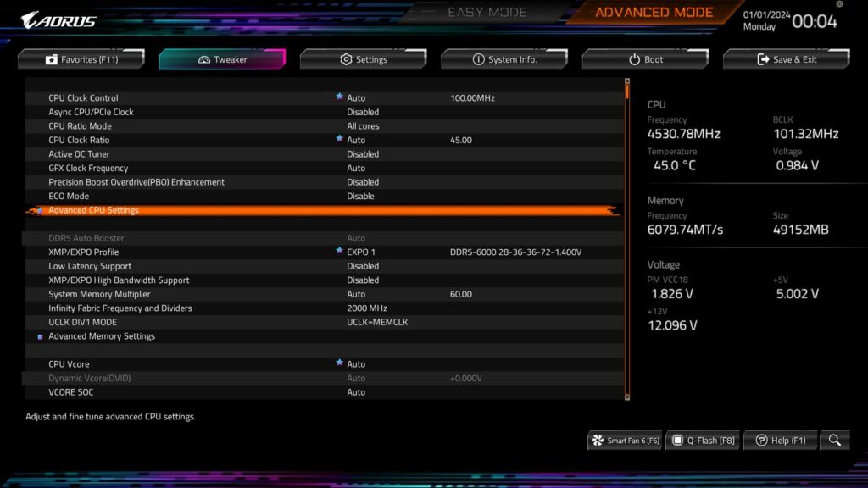Click the BCLK 101.32MHz readout
Screen dimensions: 868x488
806,134
